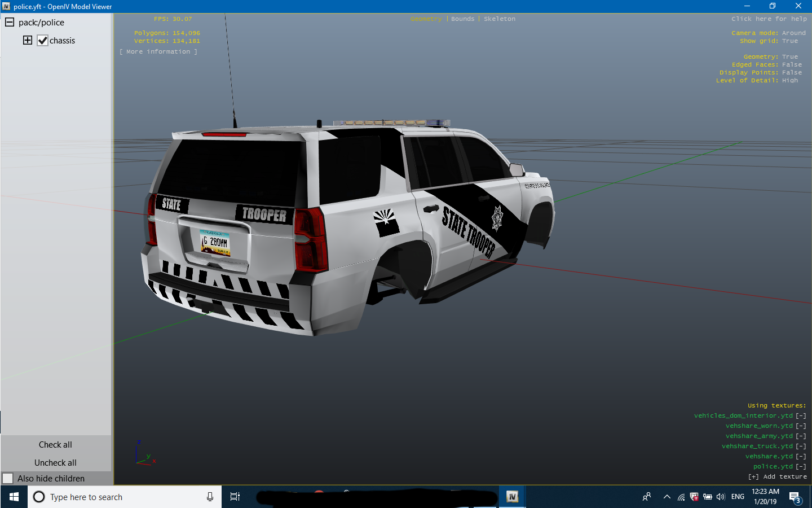This screenshot has width=812, height=508.
Task: Click the OpenIV taskbar icon
Action: tap(512, 497)
